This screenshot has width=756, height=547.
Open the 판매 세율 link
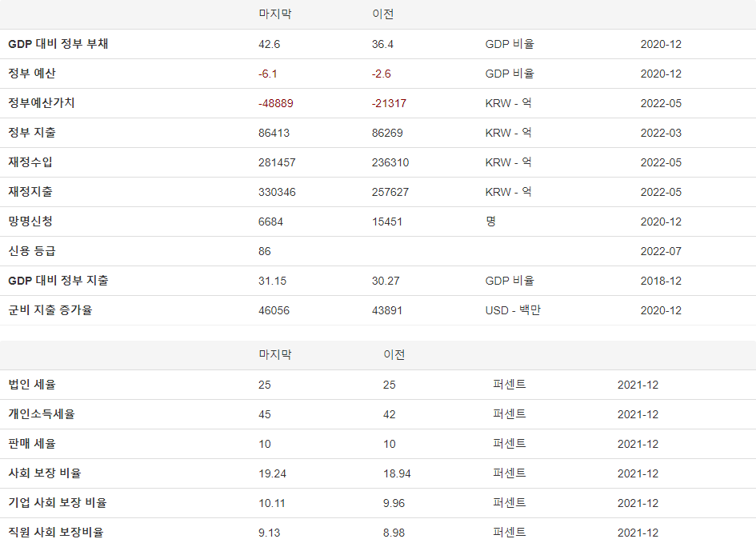(x=32, y=444)
